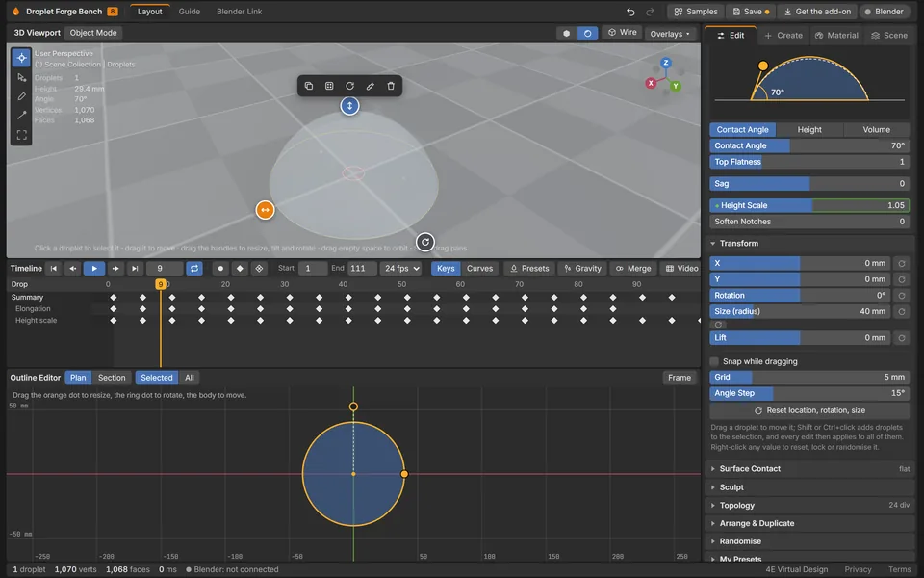The height and width of the screenshot is (578, 924).
Task: Click the rotate icon in floating droplet toolbar
Action: (350, 86)
